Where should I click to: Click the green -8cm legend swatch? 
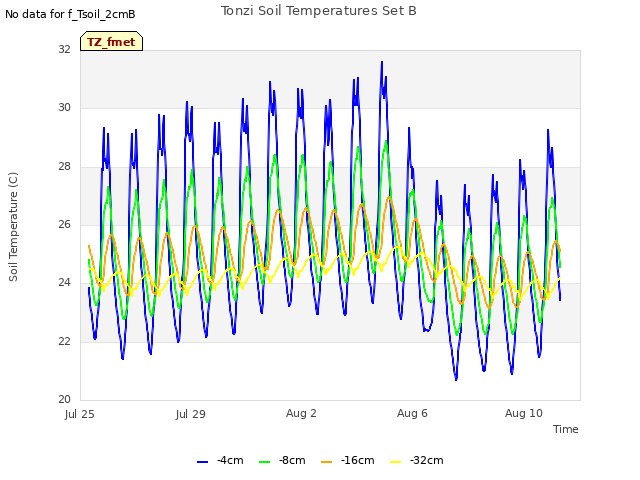[x=265, y=462]
